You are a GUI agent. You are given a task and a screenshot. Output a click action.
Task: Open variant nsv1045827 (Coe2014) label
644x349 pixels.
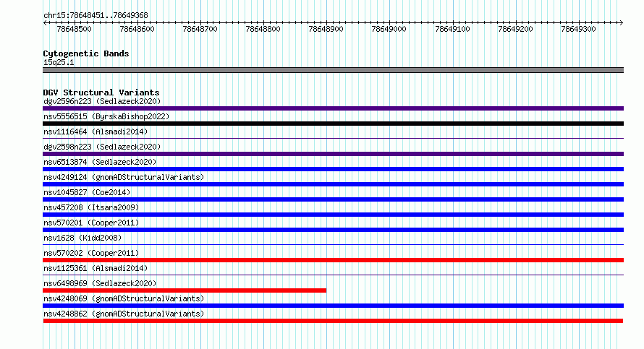coord(87,192)
